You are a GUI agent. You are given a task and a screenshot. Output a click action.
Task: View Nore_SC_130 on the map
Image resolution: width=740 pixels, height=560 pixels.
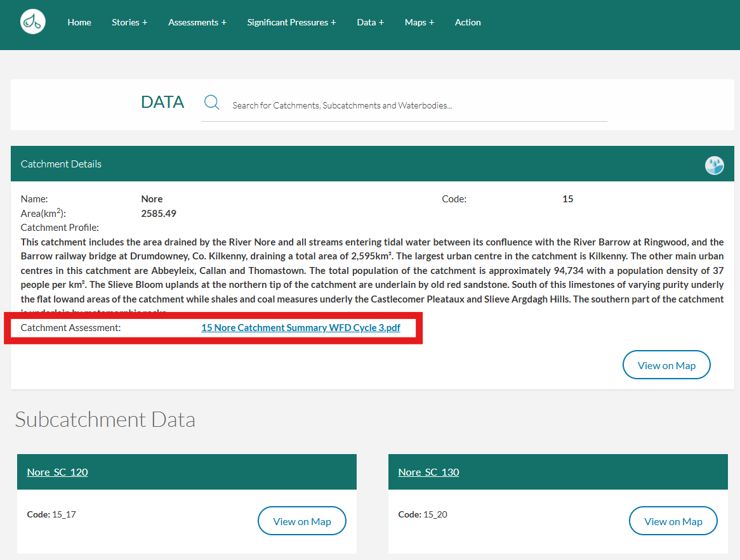tap(673, 521)
